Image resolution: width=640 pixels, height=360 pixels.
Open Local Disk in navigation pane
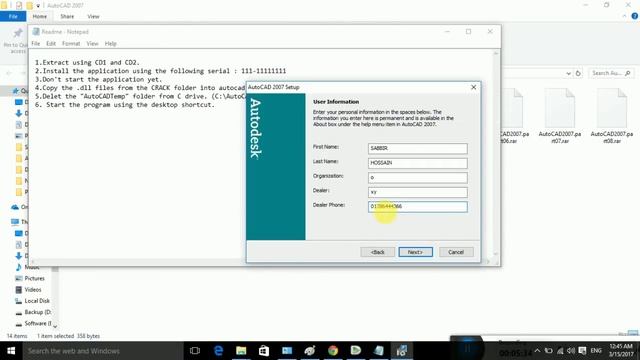(37, 301)
